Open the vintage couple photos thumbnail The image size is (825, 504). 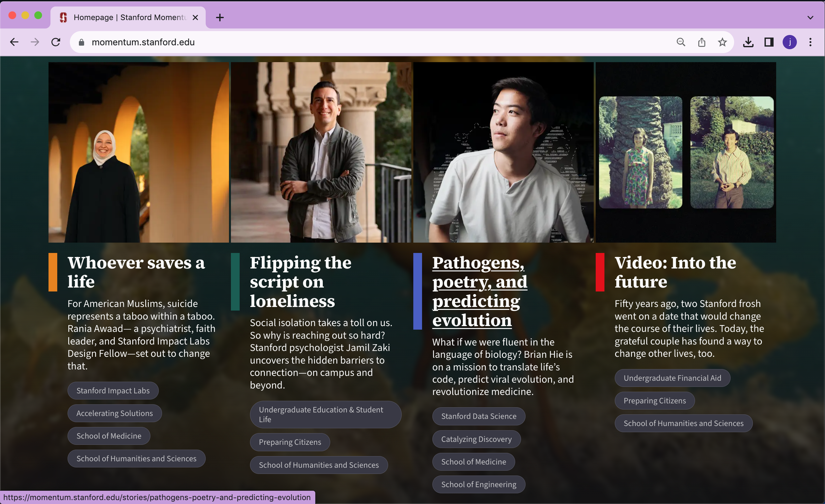coord(686,152)
